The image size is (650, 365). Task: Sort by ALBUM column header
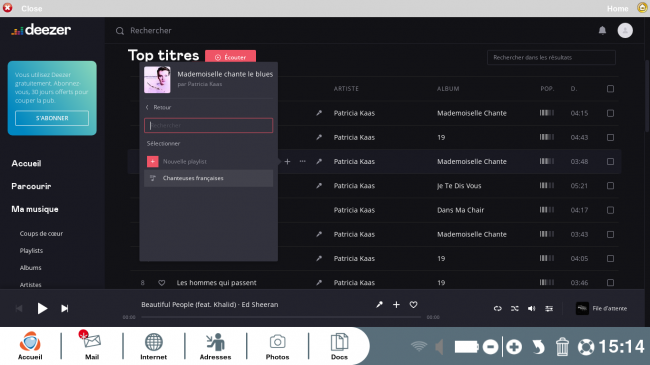(448, 89)
